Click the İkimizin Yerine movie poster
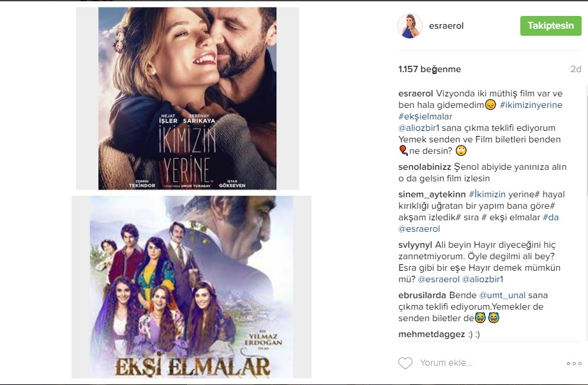Viewport: 588px width, 385px height. click(187, 98)
